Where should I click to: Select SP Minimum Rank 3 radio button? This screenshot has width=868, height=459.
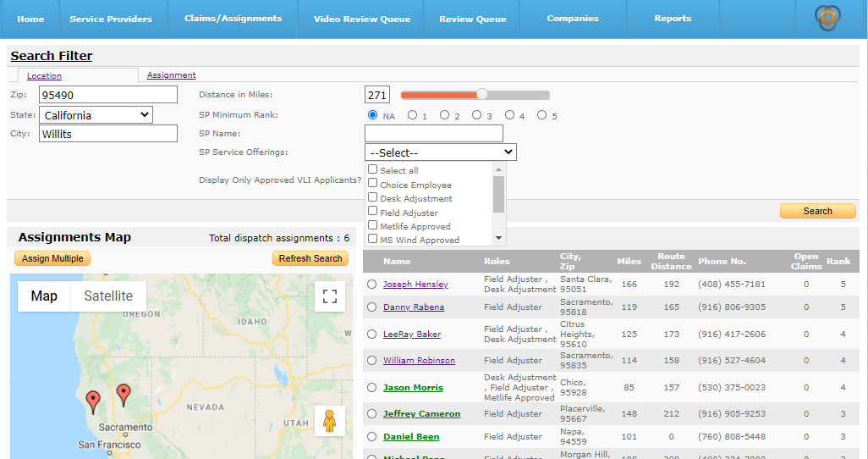tap(476, 115)
